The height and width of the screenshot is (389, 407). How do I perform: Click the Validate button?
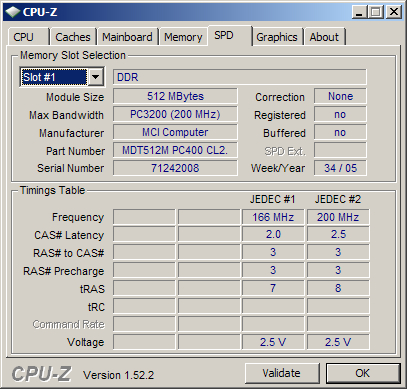pos(282,373)
